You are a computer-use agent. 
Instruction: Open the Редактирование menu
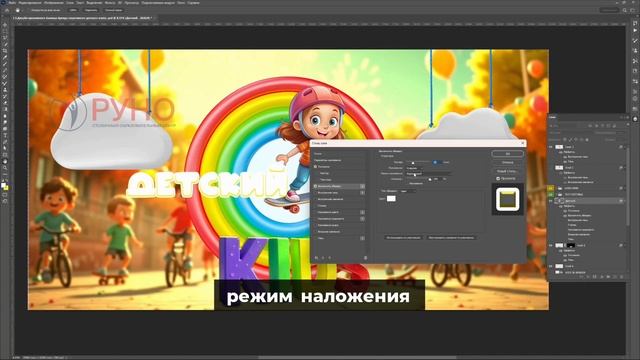pyautogui.click(x=30, y=2)
